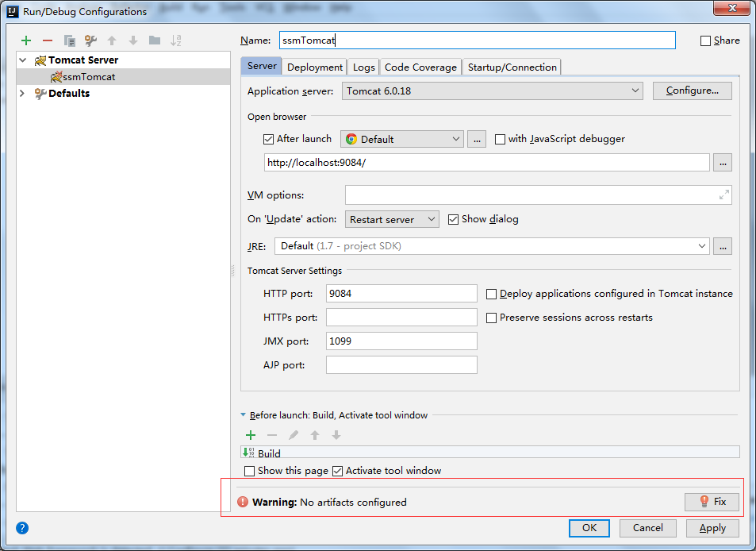Select the Build before-launch task row
Image resolution: width=756 pixels, height=551 pixels.
pyautogui.click(x=490, y=453)
